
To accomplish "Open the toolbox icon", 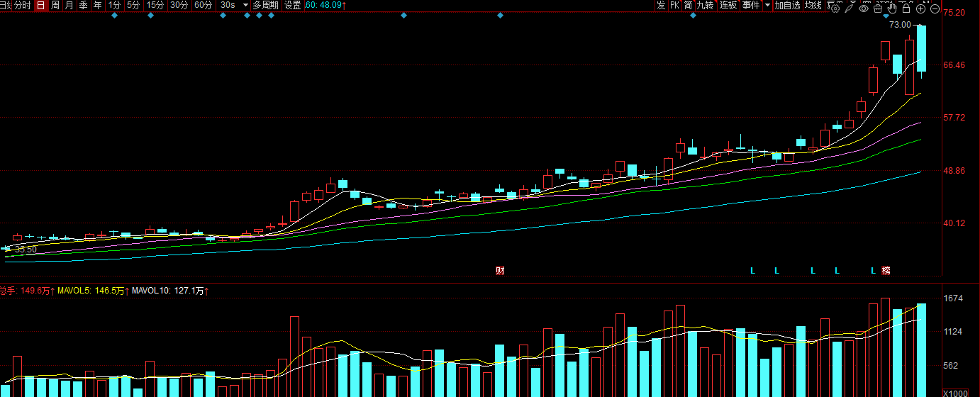I will click(x=878, y=9).
